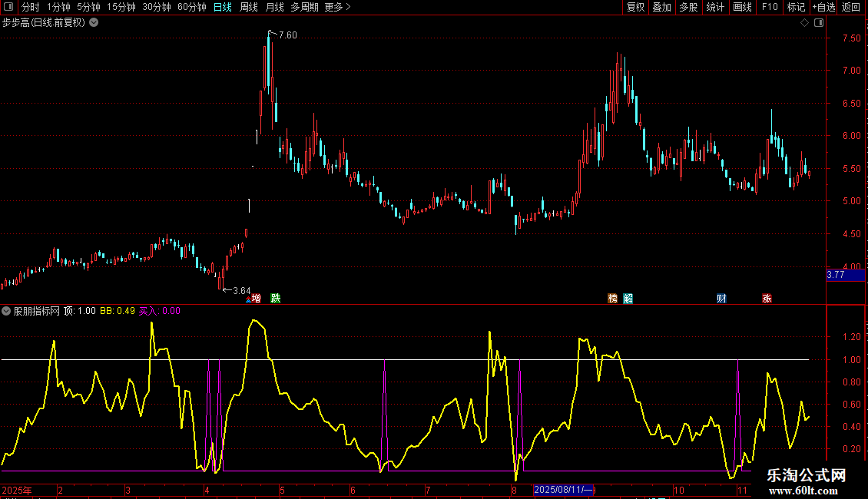Click the 财 event marker
The height and width of the screenshot is (499, 868).
(x=721, y=298)
